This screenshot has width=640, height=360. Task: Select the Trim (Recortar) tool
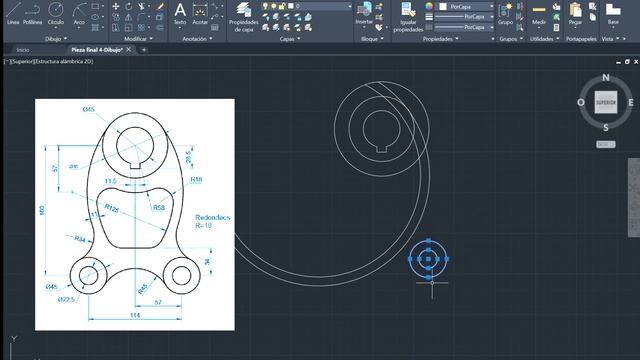[141, 7]
